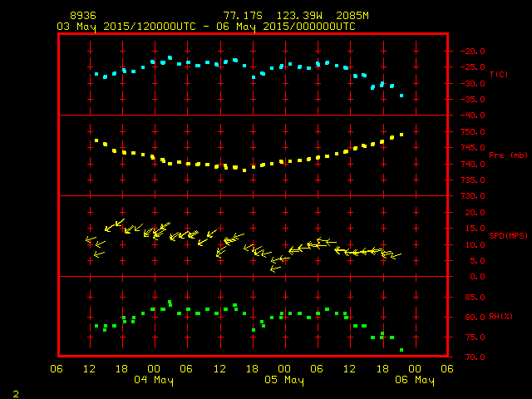Screen dimensions: 532x399
Task: Click the RH(%) axis label
Action: click(500, 317)
